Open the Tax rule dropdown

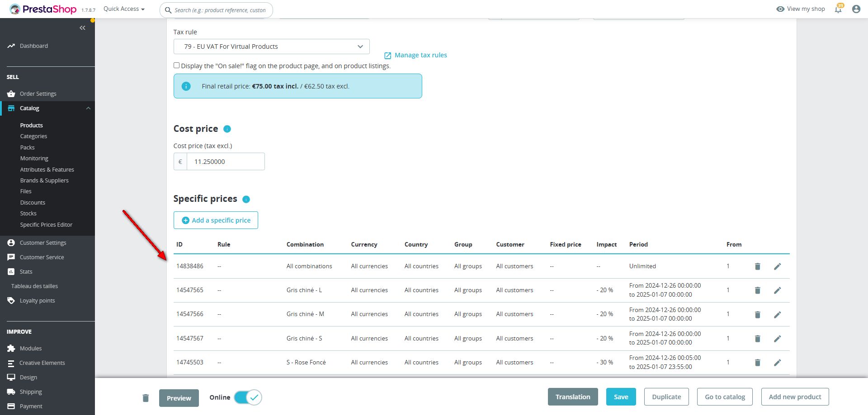click(272, 47)
